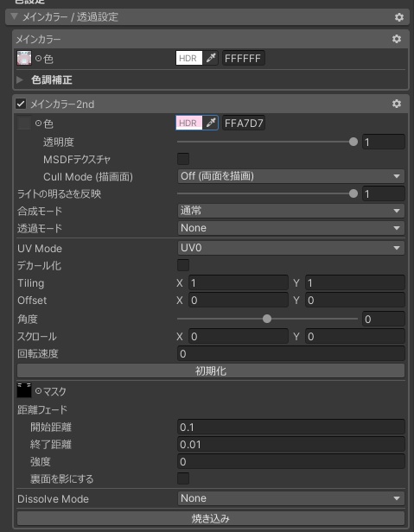Pick main color with the eyedropper next to FFFFFF
This screenshot has height=532, width=414.
[x=211, y=58]
